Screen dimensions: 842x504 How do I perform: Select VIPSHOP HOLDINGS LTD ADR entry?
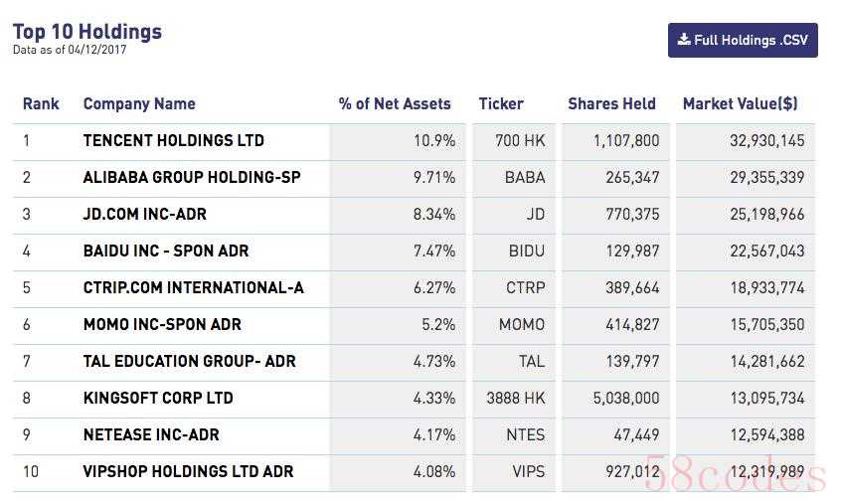[189, 472]
